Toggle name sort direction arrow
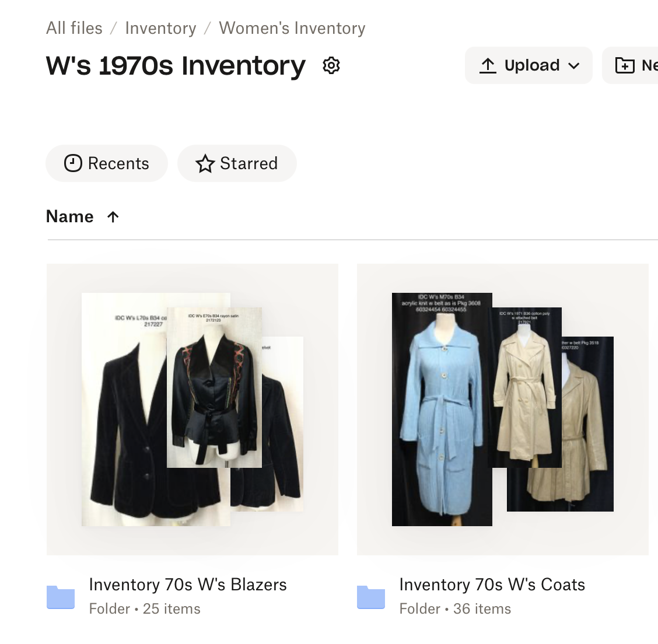Image resolution: width=658 pixels, height=644 pixels. tap(113, 217)
